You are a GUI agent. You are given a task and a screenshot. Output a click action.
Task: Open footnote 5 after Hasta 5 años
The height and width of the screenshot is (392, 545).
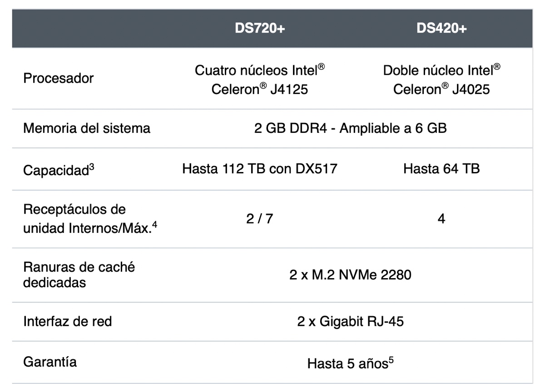click(x=391, y=360)
